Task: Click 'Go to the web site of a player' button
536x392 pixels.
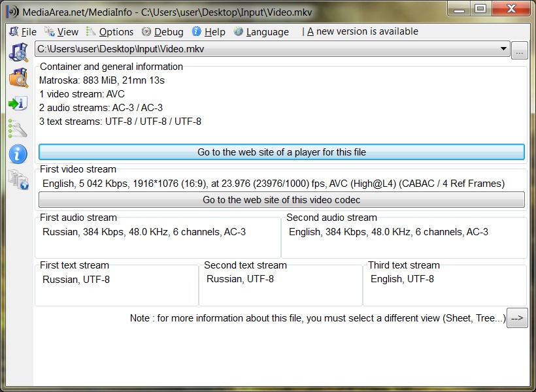Action: point(282,152)
